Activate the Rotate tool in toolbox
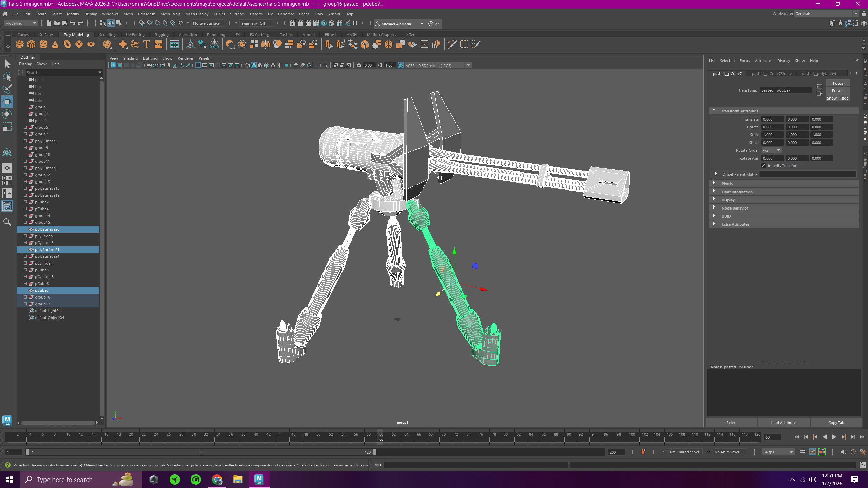Image resolution: width=868 pixels, height=488 pixels. [7, 114]
